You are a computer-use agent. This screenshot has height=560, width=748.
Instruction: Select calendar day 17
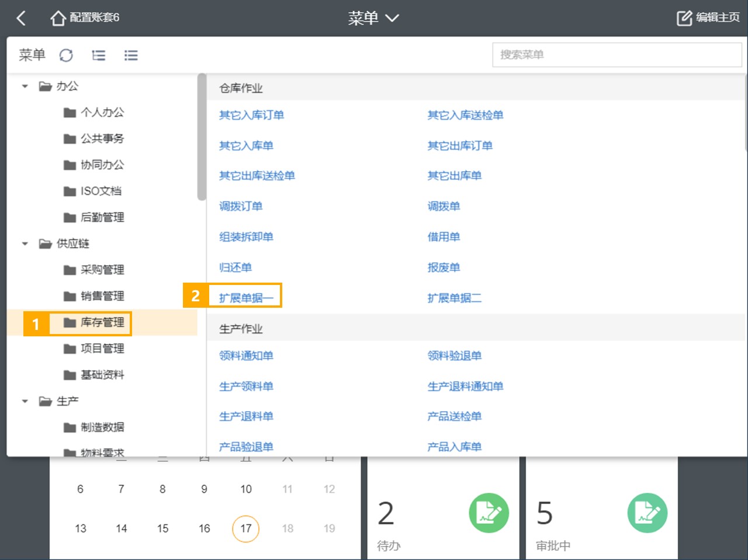pyautogui.click(x=246, y=528)
